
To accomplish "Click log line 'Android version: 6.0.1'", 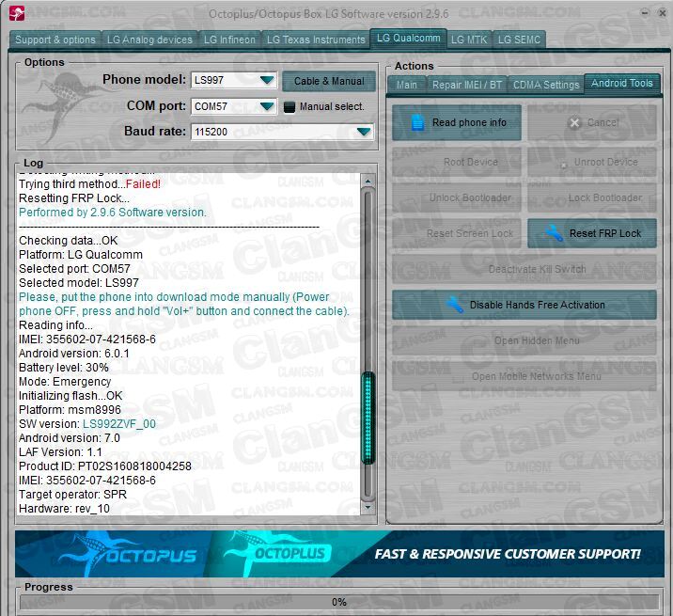I will click(74, 354).
